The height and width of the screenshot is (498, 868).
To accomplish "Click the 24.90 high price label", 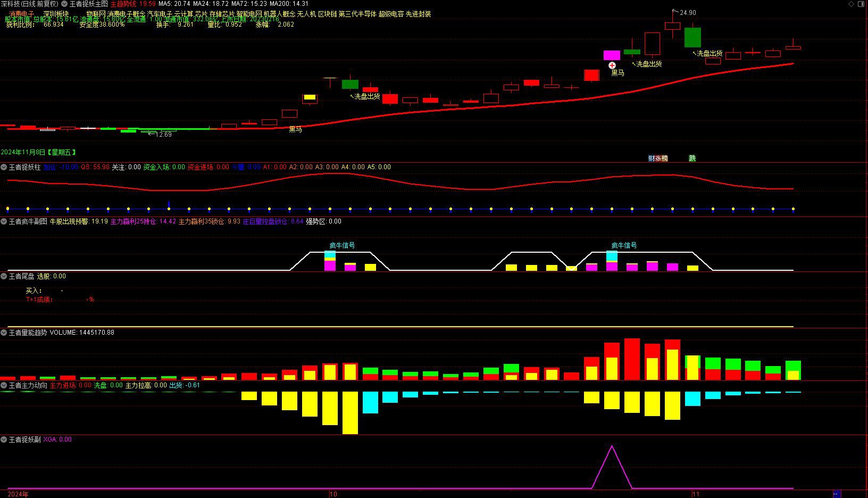I will 688,13.
